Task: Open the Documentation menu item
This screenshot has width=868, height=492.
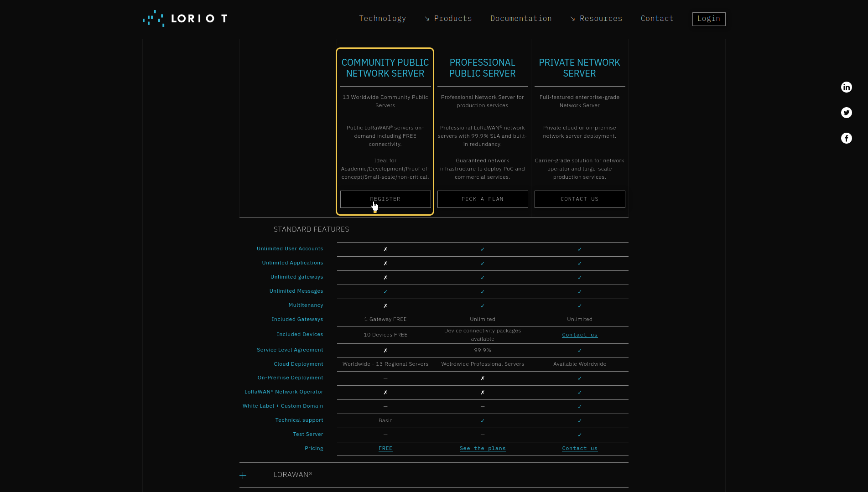Action: point(521,18)
